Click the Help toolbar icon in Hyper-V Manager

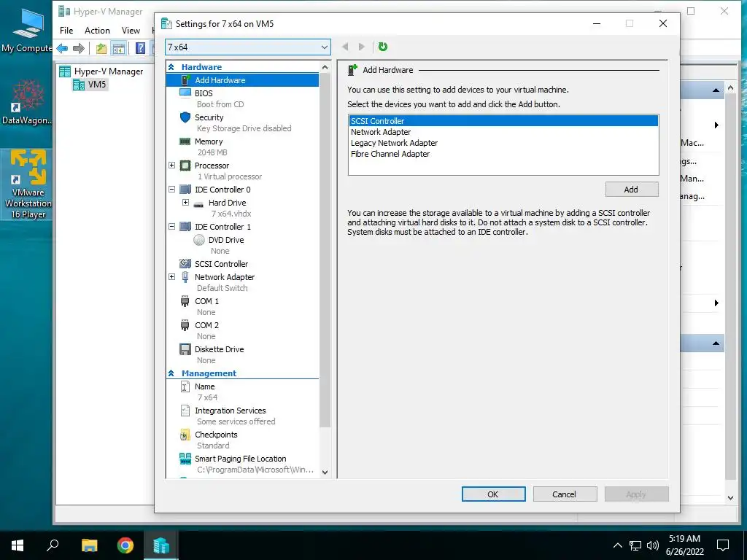click(141, 48)
